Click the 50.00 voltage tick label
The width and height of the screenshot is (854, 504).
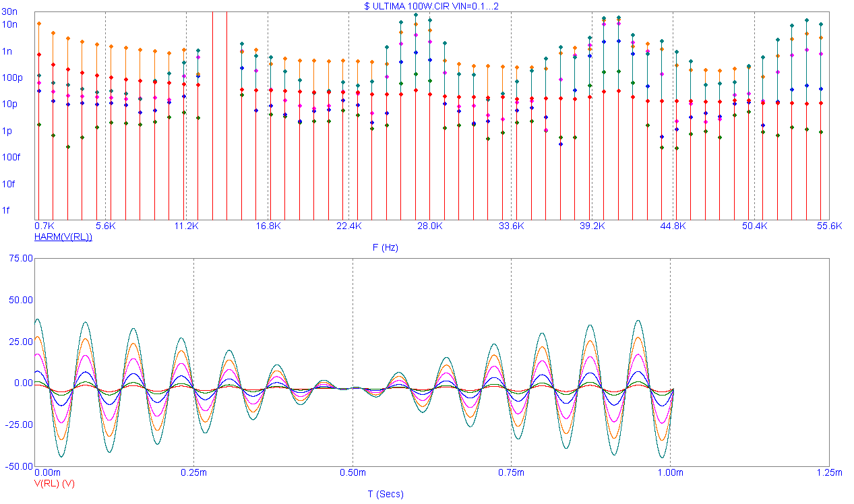click(x=22, y=300)
